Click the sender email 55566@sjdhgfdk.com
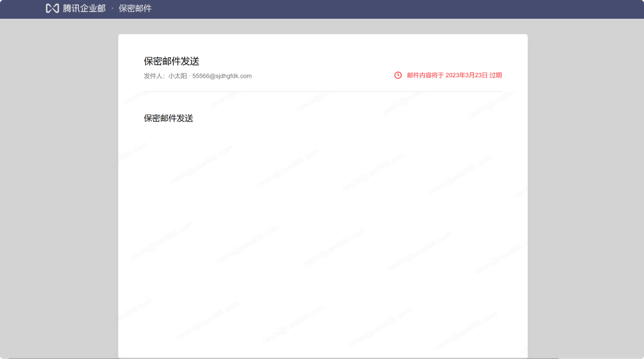The height and width of the screenshot is (359, 644). 222,76
